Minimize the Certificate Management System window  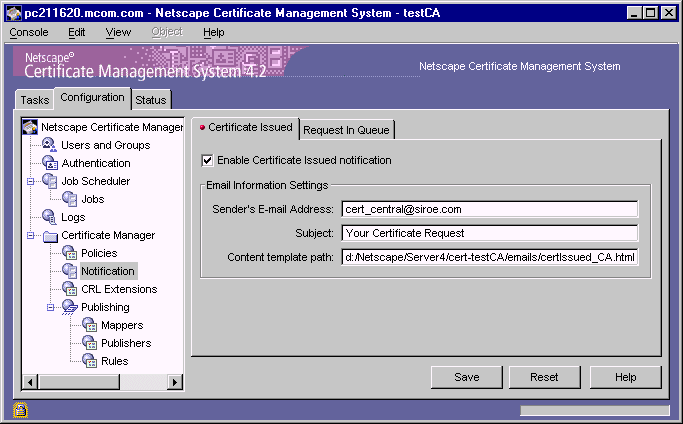634,13
